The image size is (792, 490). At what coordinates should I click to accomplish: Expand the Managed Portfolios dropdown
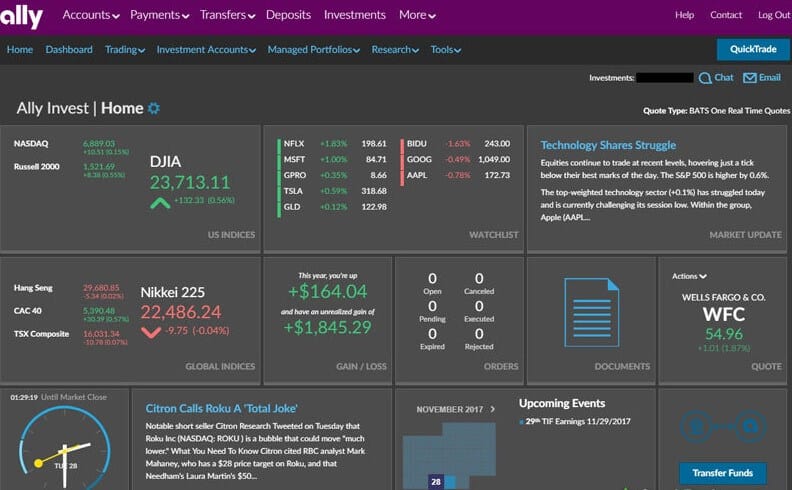tap(314, 50)
